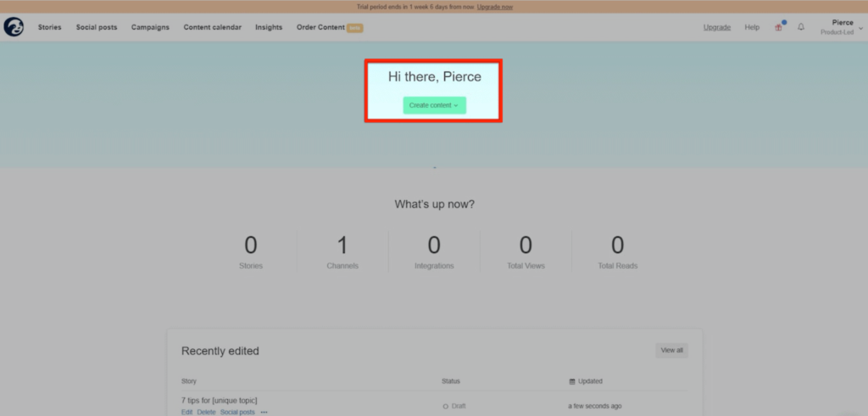Click the trial period ends message
Image resolution: width=868 pixels, height=416 pixels.
click(x=415, y=7)
